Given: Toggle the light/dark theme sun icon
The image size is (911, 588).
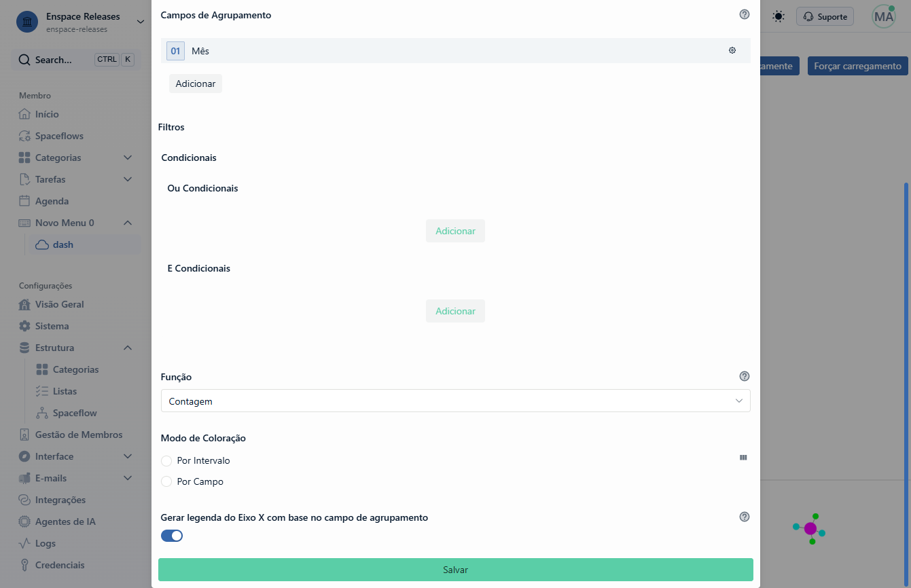Looking at the screenshot, I should [779, 16].
